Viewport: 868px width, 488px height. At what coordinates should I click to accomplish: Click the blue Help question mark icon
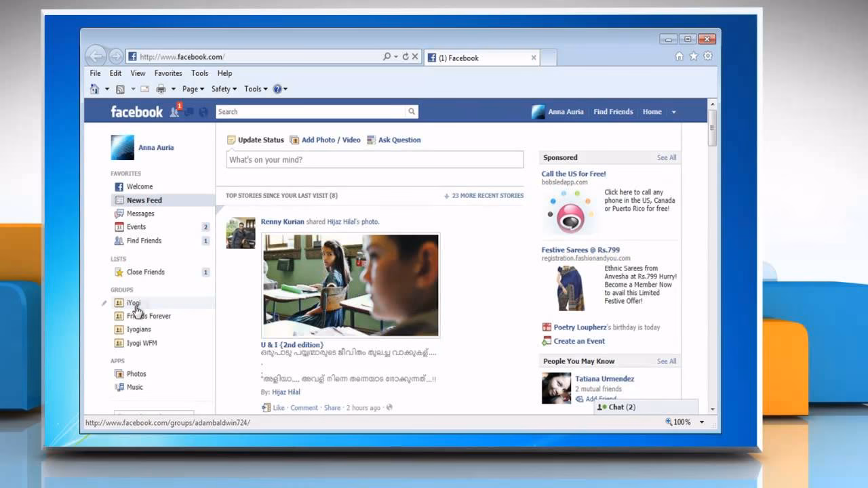[277, 89]
